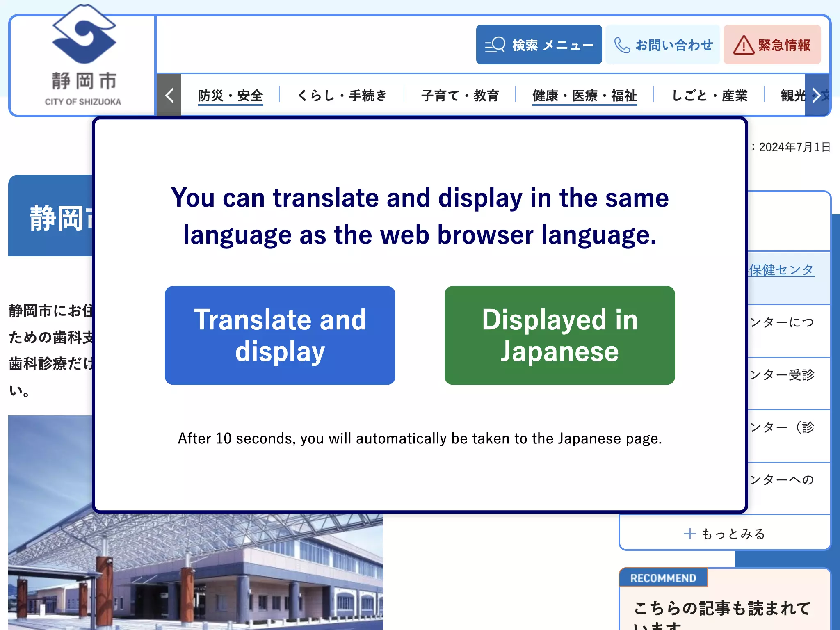The image size is (840, 630).
Task: Expand もっとみる in sidebar
Action: coord(725,534)
